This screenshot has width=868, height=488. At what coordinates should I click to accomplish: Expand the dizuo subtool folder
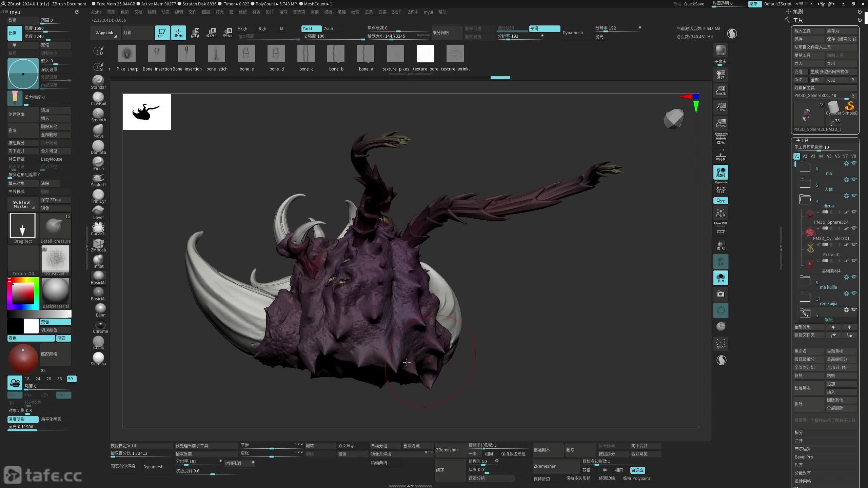(805, 199)
